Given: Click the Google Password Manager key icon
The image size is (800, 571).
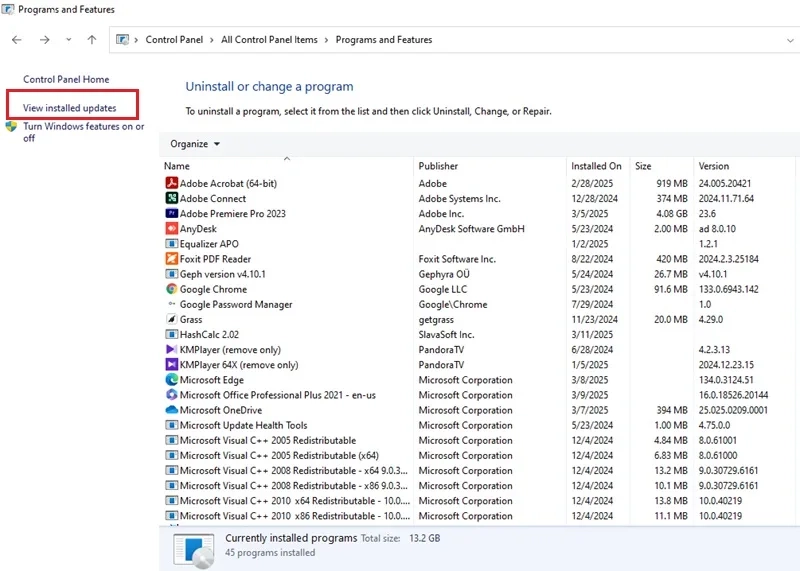Looking at the screenshot, I should coord(171,304).
